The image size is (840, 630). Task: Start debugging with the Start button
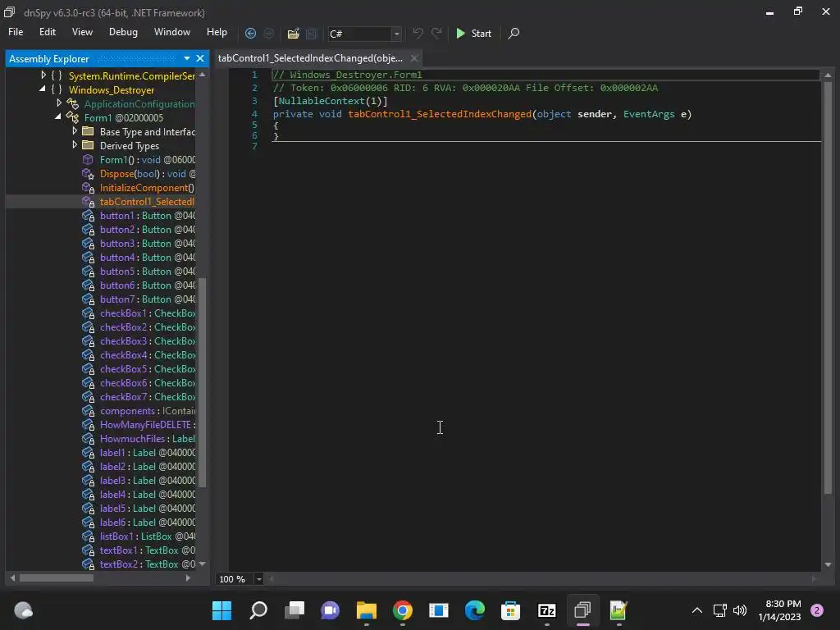coord(473,33)
